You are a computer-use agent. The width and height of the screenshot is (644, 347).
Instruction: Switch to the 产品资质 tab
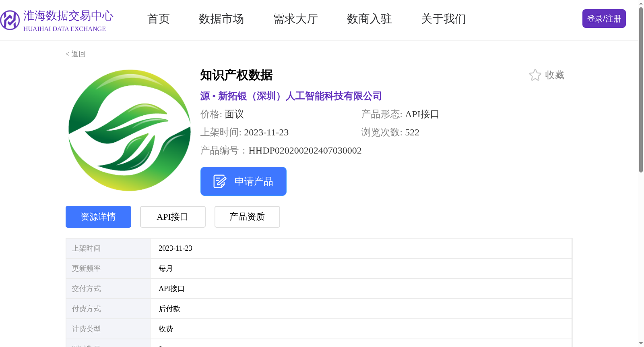click(247, 217)
